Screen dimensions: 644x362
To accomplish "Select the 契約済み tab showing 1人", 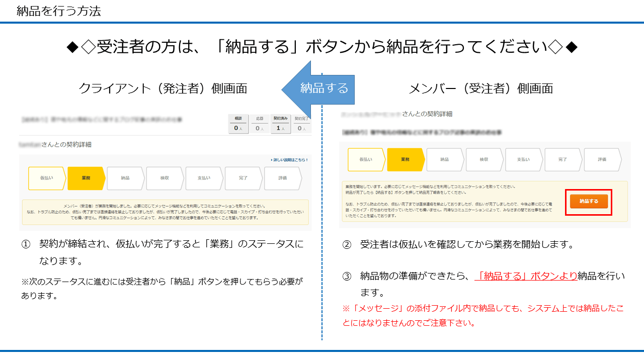I will coord(280,121).
